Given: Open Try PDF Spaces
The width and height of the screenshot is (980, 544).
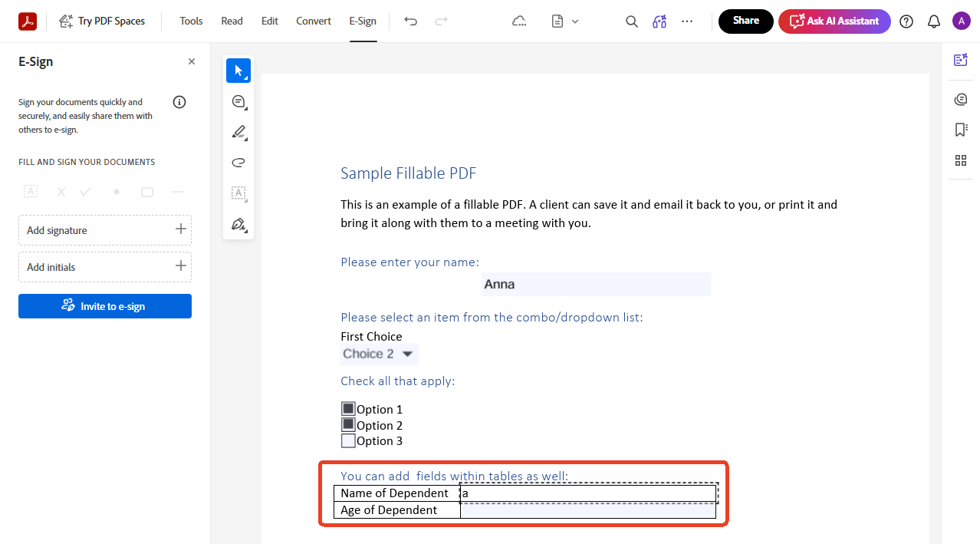Looking at the screenshot, I should coord(102,21).
